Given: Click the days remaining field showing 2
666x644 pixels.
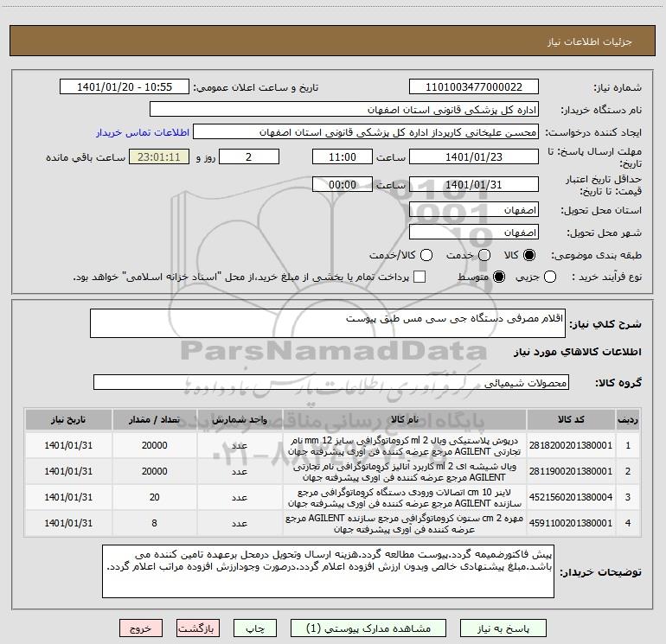Looking at the screenshot, I should 249,156.
